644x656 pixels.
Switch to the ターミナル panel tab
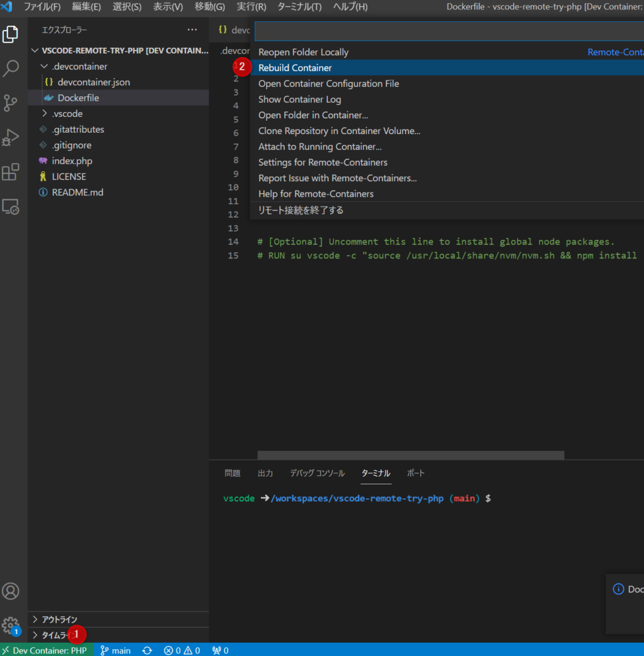pos(375,473)
